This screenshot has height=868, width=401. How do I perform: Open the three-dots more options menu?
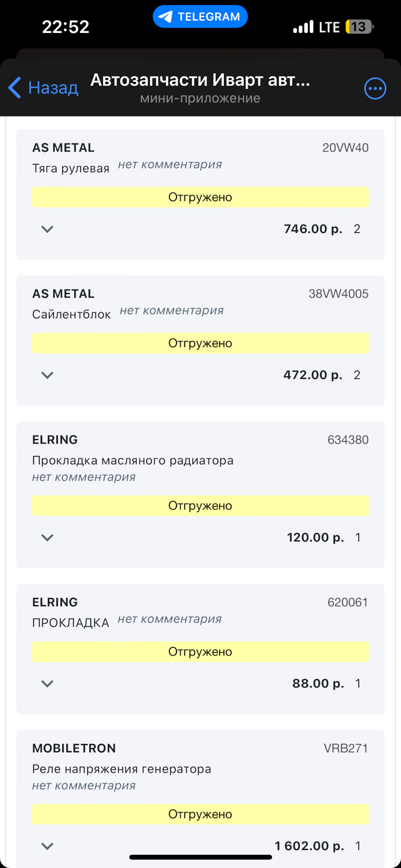pos(375,88)
